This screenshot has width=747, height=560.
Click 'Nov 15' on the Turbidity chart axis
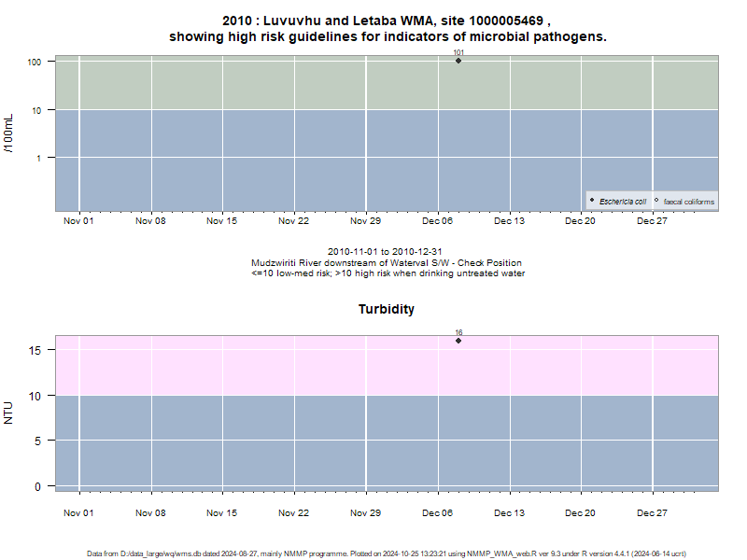(221, 513)
